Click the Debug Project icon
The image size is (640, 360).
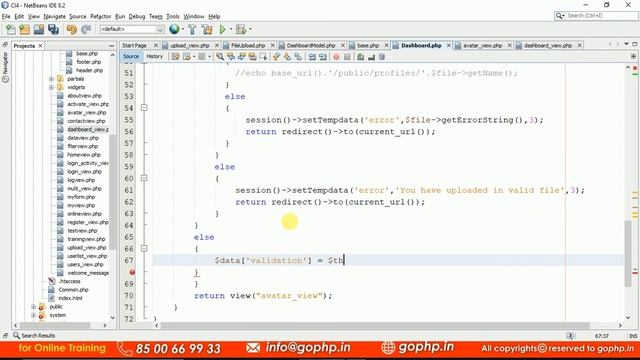point(241,29)
